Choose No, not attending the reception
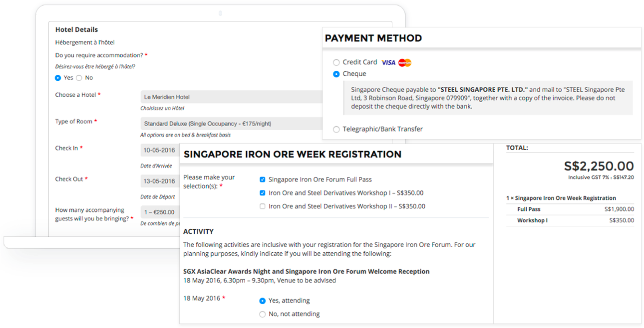Image resolution: width=644 pixels, height=328 pixels. point(262,314)
